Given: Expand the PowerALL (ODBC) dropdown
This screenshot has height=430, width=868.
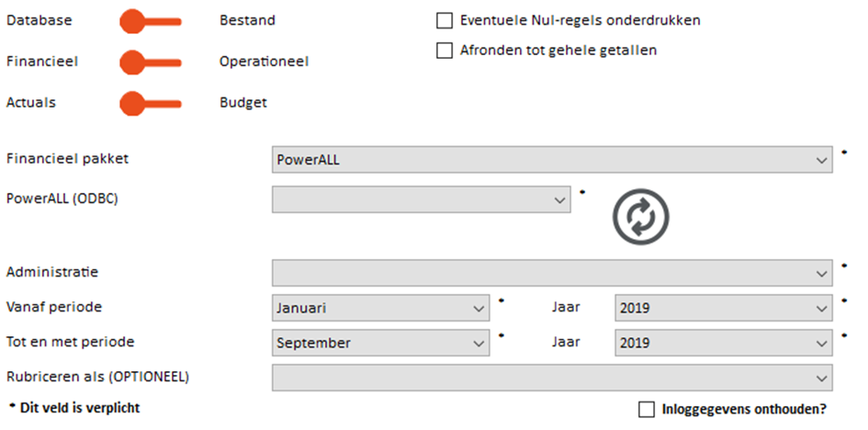Looking at the screenshot, I should [x=422, y=198].
